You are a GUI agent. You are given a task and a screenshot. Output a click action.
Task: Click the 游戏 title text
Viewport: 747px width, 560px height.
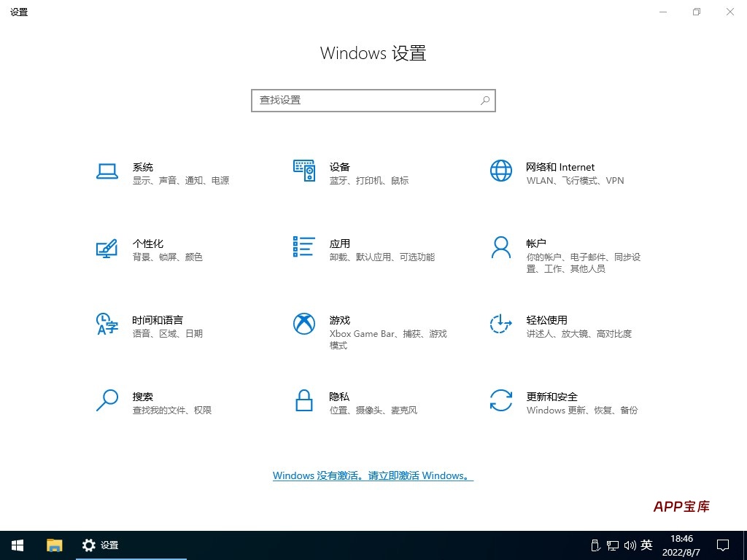point(340,320)
